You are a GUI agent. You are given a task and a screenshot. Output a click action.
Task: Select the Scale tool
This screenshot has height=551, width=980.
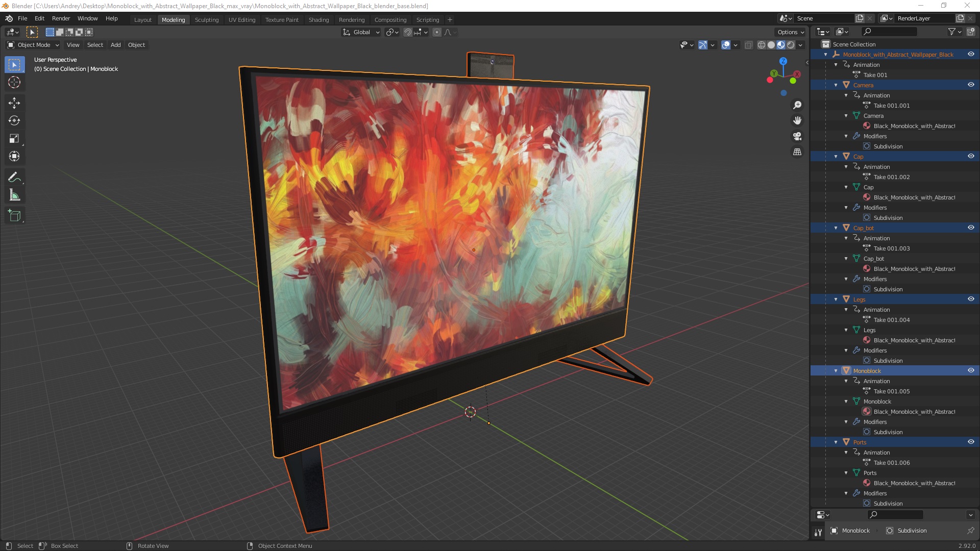pyautogui.click(x=14, y=139)
